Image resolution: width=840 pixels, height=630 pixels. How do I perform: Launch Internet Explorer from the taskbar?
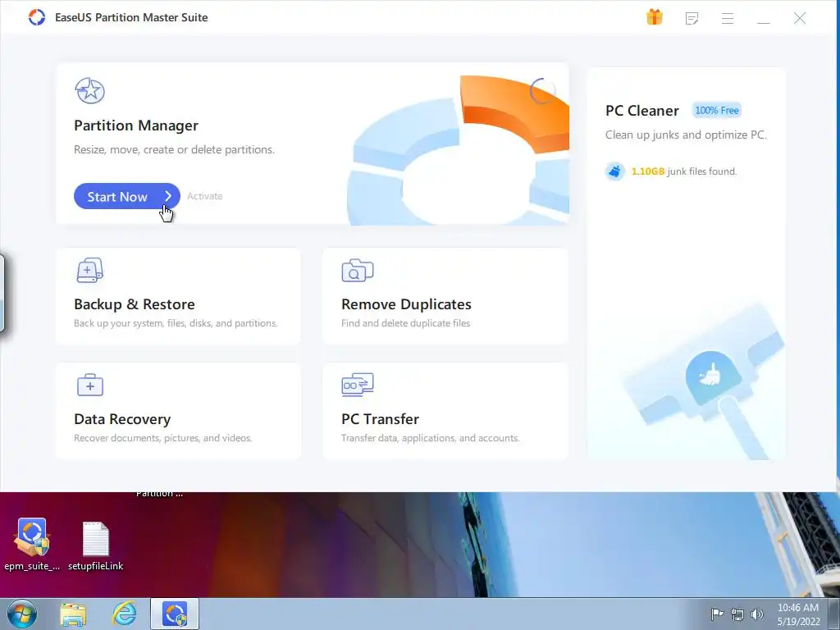point(125,614)
